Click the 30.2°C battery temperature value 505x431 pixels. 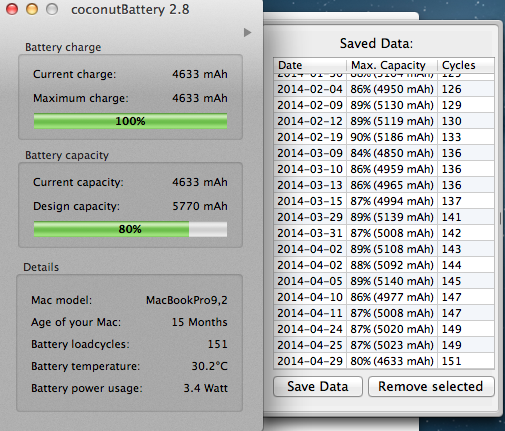click(x=209, y=366)
